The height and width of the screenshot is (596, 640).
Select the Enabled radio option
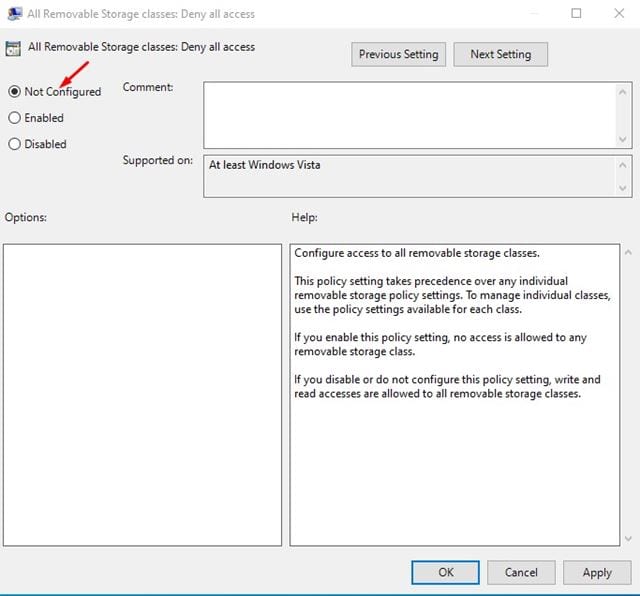(x=14, y=118)
